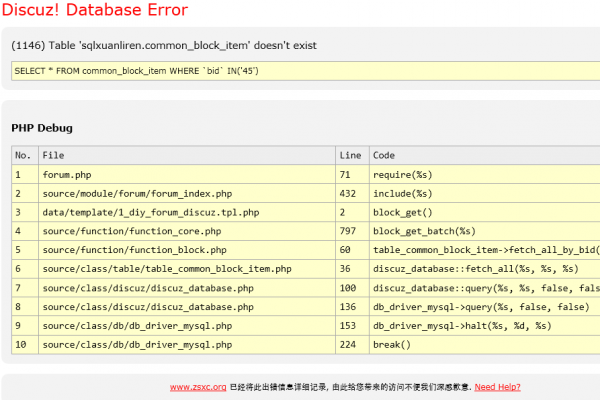This screenshot has height=400, width=600.
Task: Click line number '36'
Action: tap(352, 269)
